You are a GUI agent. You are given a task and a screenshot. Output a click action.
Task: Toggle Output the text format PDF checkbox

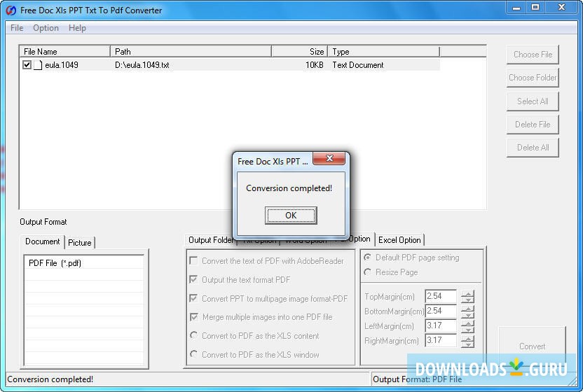pos(193,279)
